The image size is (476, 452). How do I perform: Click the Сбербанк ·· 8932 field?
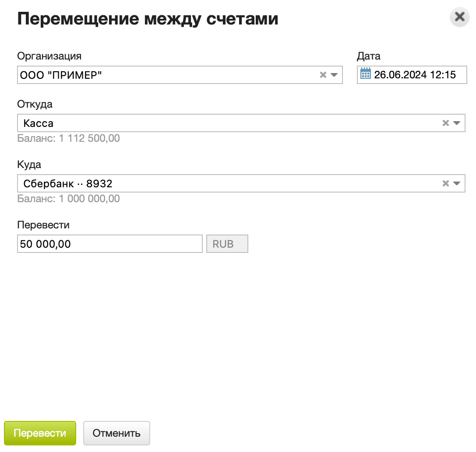[175, 183]
